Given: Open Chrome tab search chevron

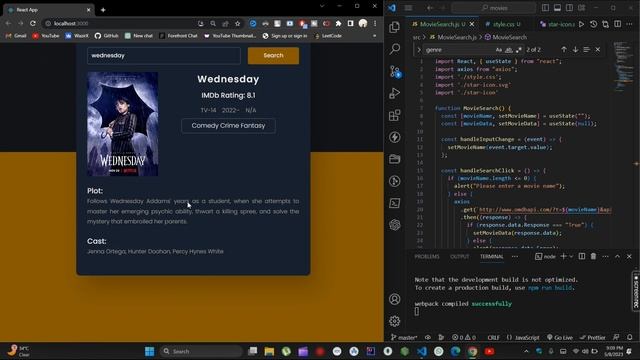Looking at the screenshot, I should pyautogui.click(x=322, y=6).
